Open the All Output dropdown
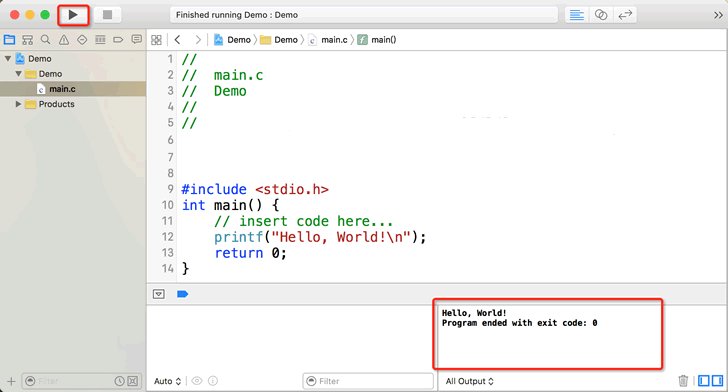 469,381
